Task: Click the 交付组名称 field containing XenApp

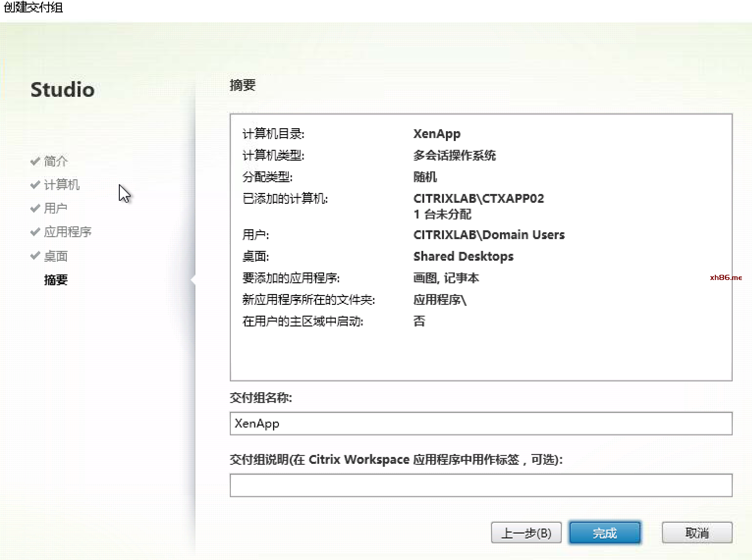Action: [x=481, y=424]
